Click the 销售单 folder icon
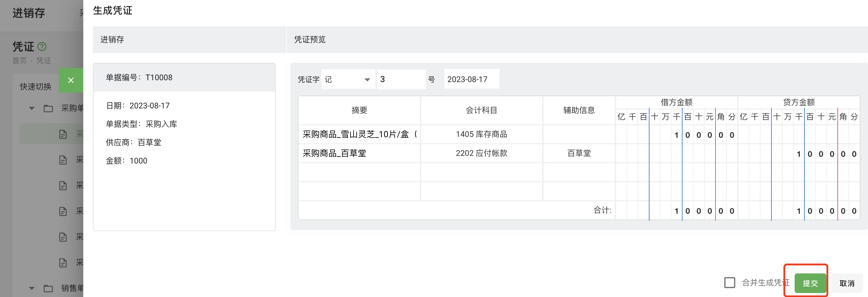Image resolution: width=868 pixels, height=297 pixels. click(x=48, y=288)
